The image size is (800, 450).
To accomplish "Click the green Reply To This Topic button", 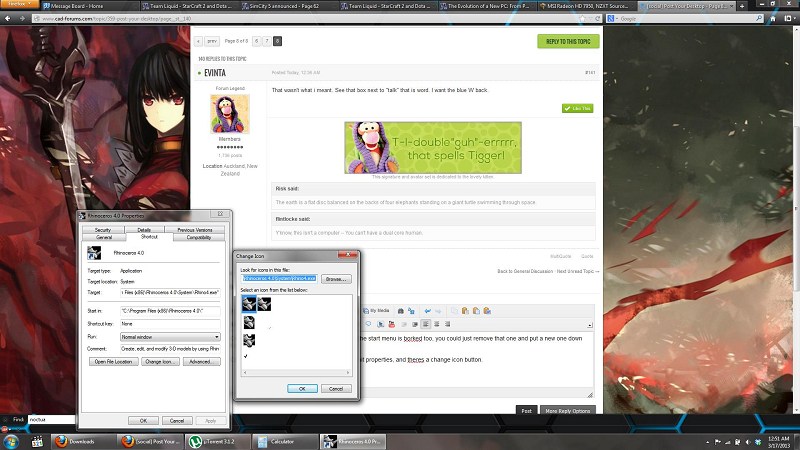I will [568, 41].
